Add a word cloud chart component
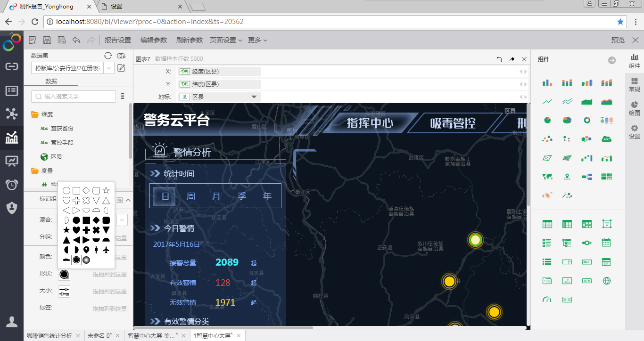Screen dimensions: 644x341 [606, 138]
